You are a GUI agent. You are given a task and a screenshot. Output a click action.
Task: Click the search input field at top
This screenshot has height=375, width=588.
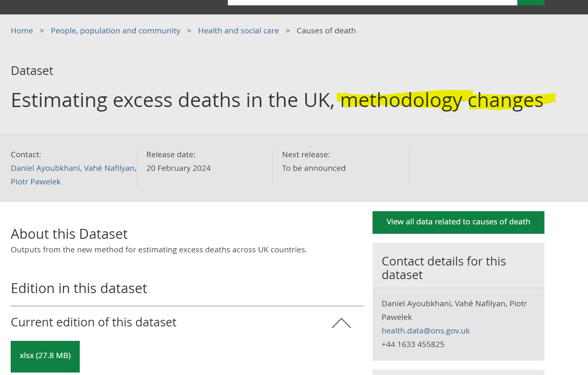coord(373,2)
